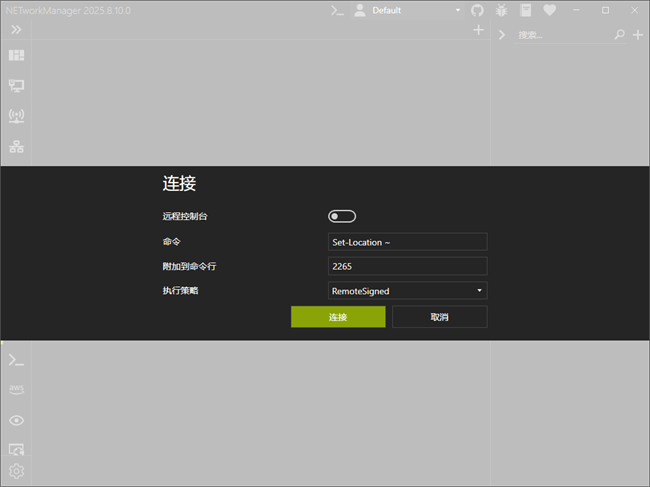The height and width of the screenshot is (487, 650).
Task: Click the green 连接 button
Action: click(338, 317)
